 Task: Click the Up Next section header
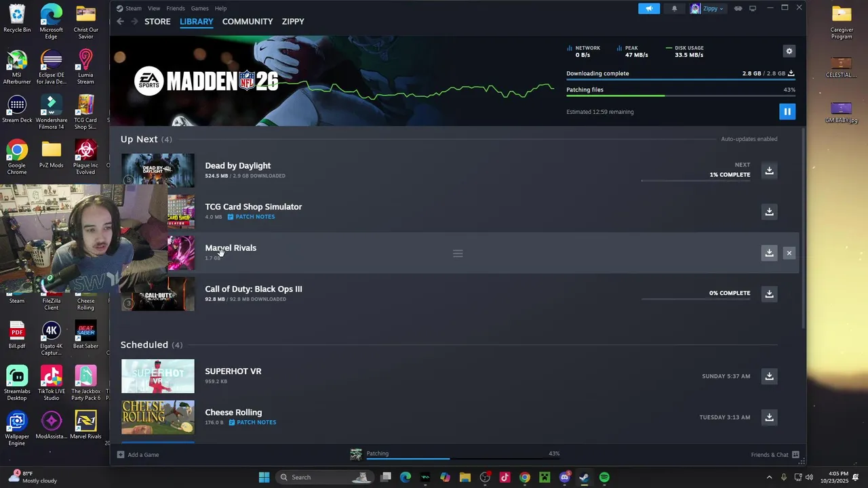[x=146, y=139]
